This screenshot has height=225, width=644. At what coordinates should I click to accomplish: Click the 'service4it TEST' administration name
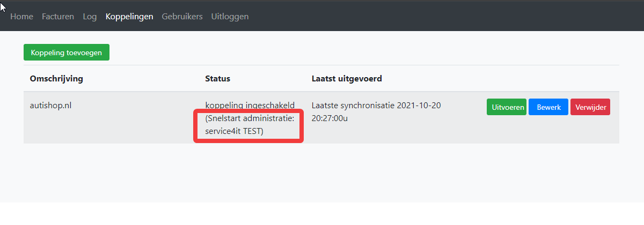pyautogui.click(x=234, y=131)
